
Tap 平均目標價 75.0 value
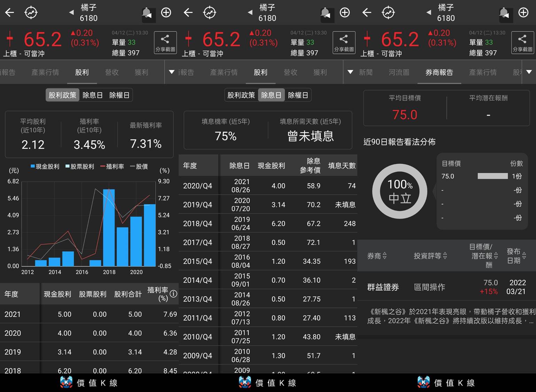point(405,115)
